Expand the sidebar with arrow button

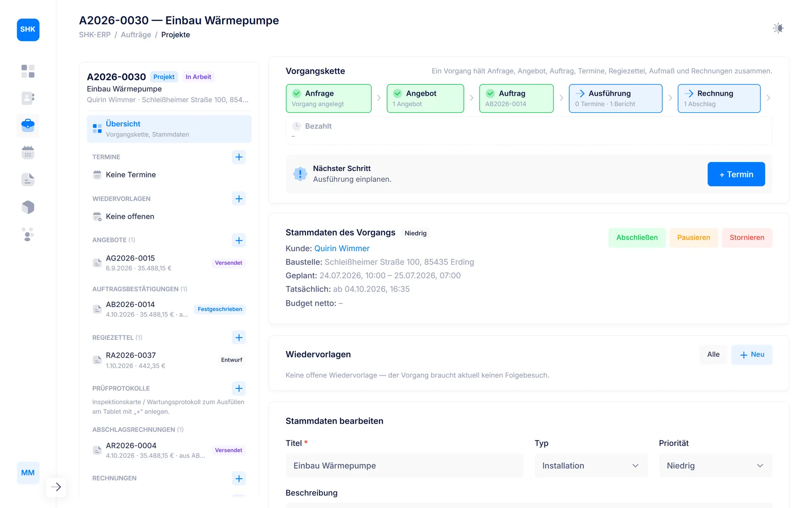point(56,487)
